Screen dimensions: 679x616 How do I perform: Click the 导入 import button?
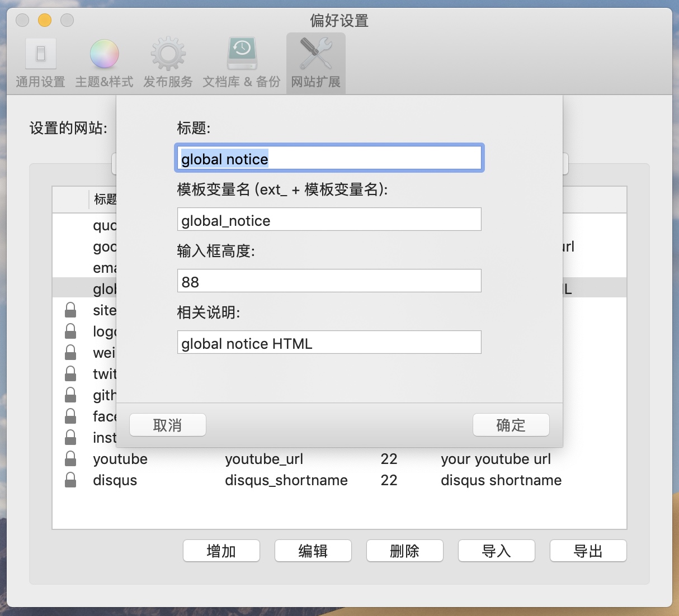coord(496,551)
